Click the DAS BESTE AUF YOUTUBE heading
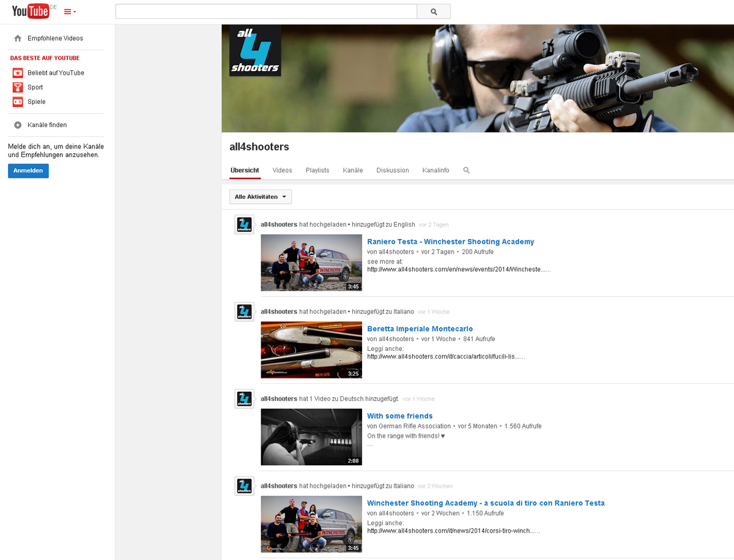 [45, 58]
